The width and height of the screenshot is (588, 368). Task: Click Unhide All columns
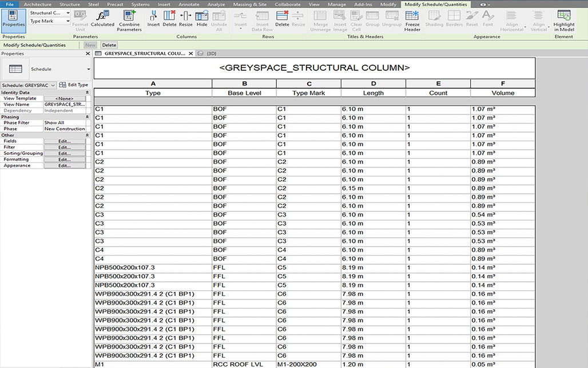219,21
